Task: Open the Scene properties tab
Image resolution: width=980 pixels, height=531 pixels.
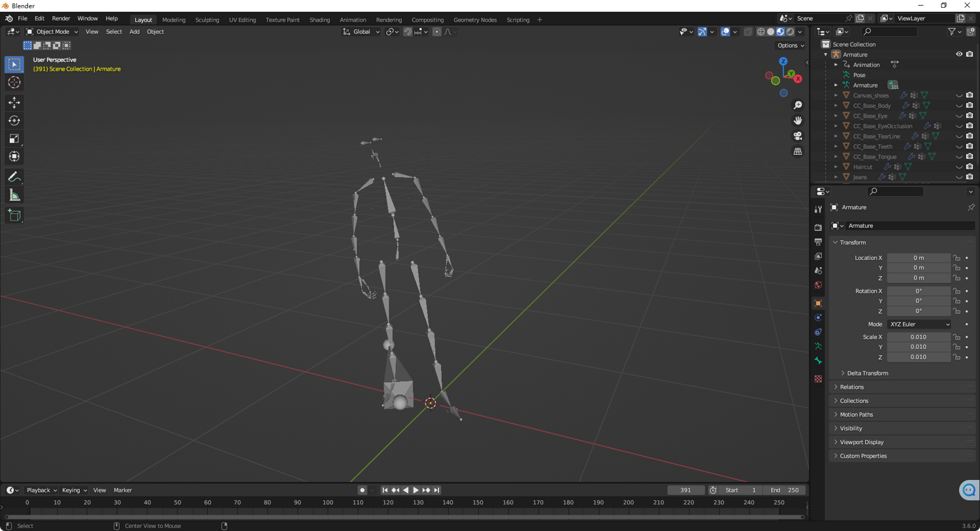Action: coord(818,270)
